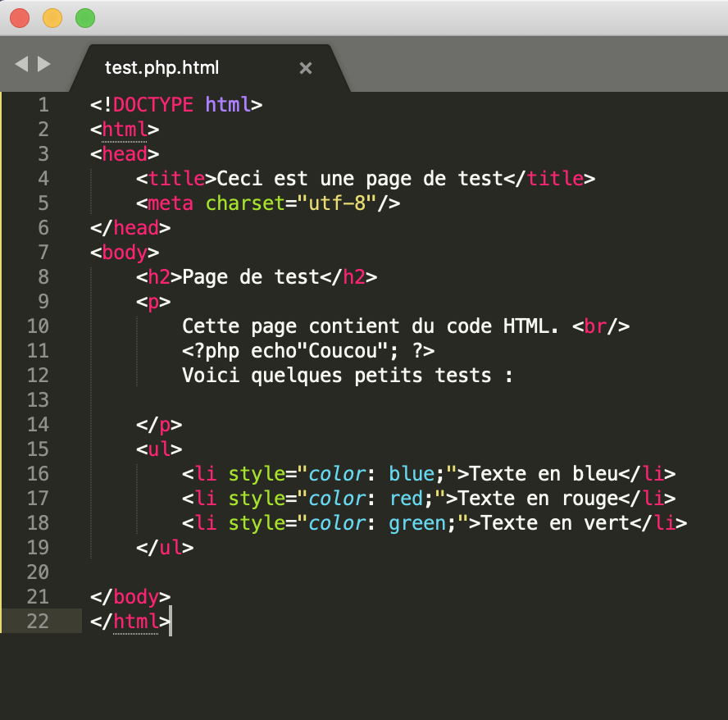
Task: Select the test.php.html tab
Action: [x=162, y=68]
